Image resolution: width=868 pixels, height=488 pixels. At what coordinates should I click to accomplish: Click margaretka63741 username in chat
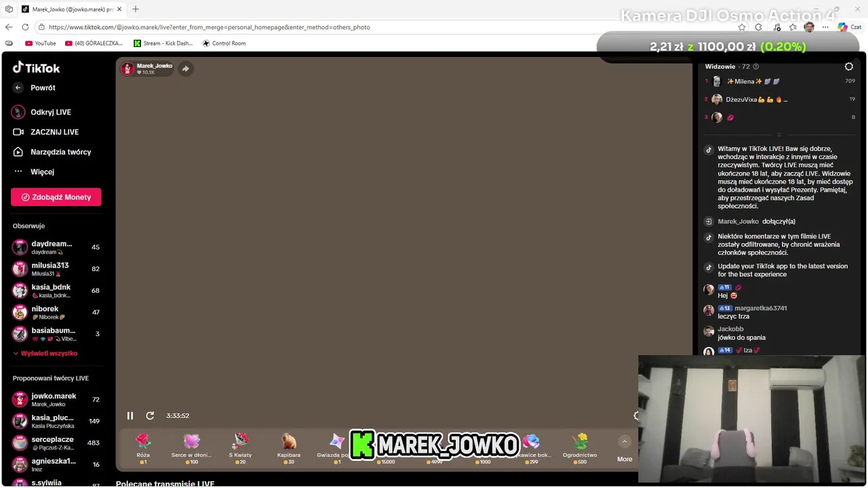click(760, 308)
